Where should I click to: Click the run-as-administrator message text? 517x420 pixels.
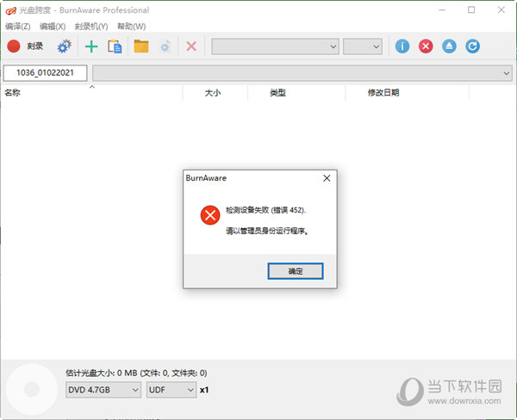(267, 231)
